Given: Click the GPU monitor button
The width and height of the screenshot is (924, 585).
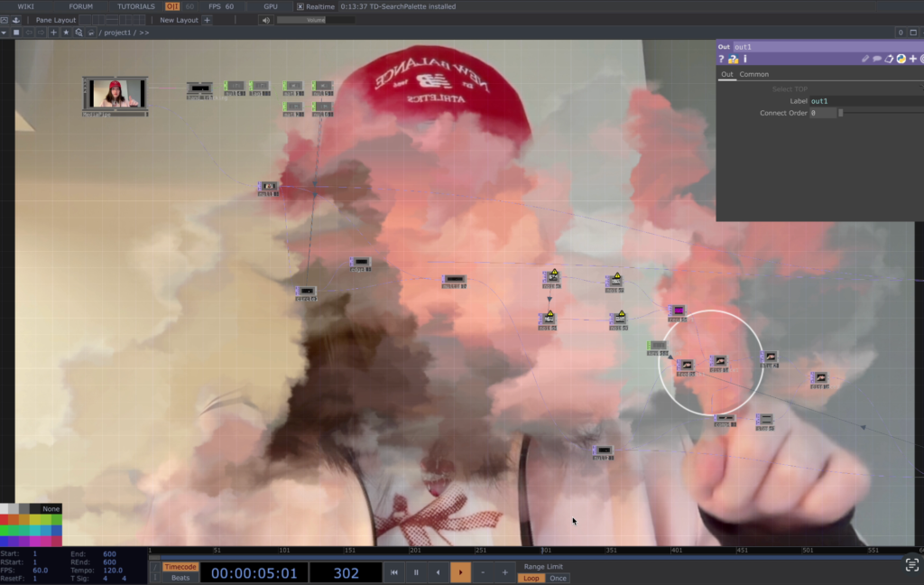Looking at the screenshot, I should 271,6.
